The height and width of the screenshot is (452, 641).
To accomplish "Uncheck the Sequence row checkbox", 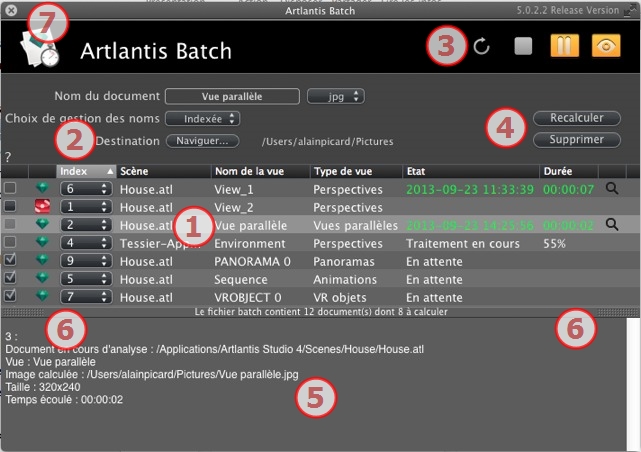I will 10,278.
